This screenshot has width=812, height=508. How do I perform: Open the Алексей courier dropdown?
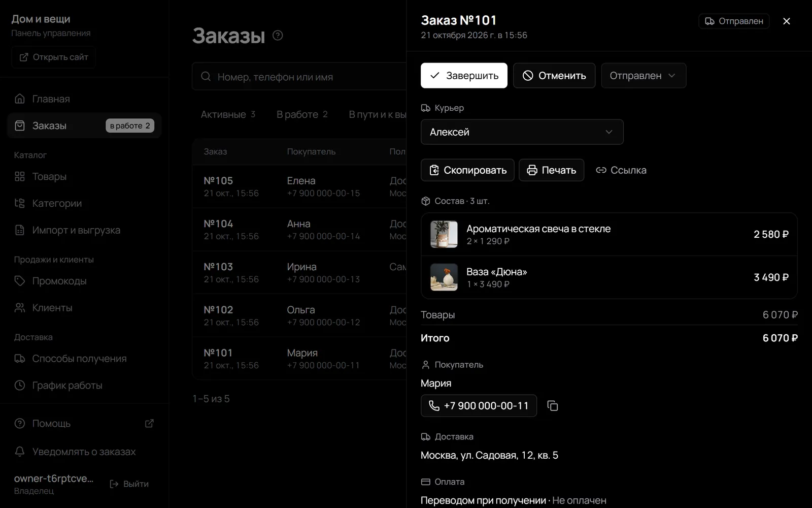[522, 132]
